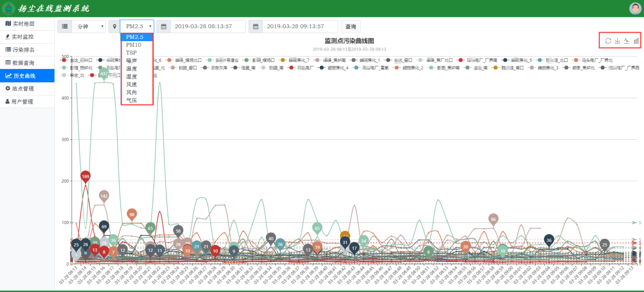
Task: Click the end date calendar icon
Action: point(255,26)
